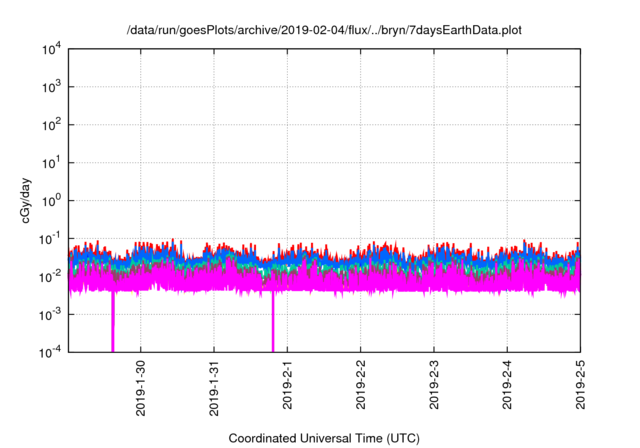Click the 2019-2-5 date label

[x=580, y=384]
